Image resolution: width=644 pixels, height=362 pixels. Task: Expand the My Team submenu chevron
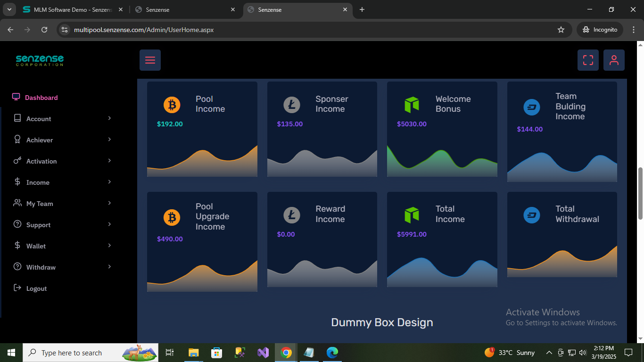click(109, 203)
